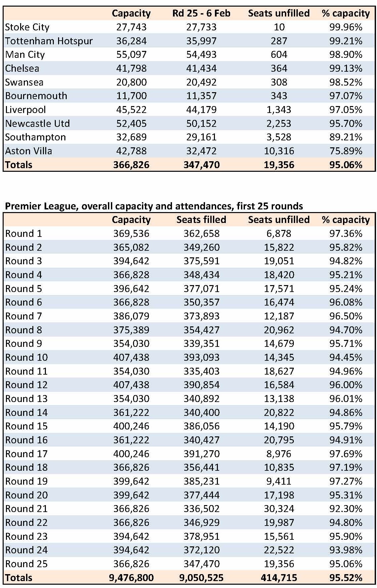Select the Newcastle Utd row label
The image size is (377, 588).
[38, 124]
